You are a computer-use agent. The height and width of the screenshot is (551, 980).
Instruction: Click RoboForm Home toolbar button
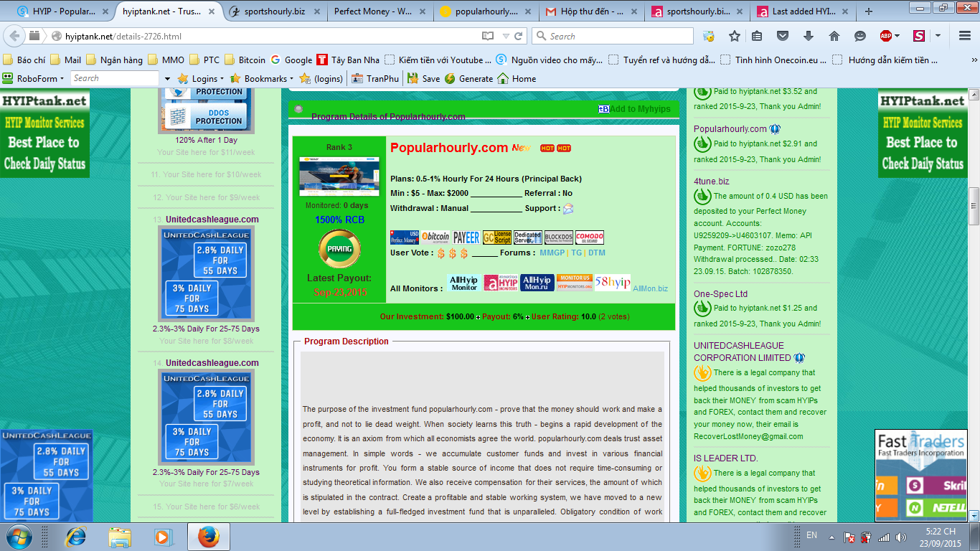point(517,78)
